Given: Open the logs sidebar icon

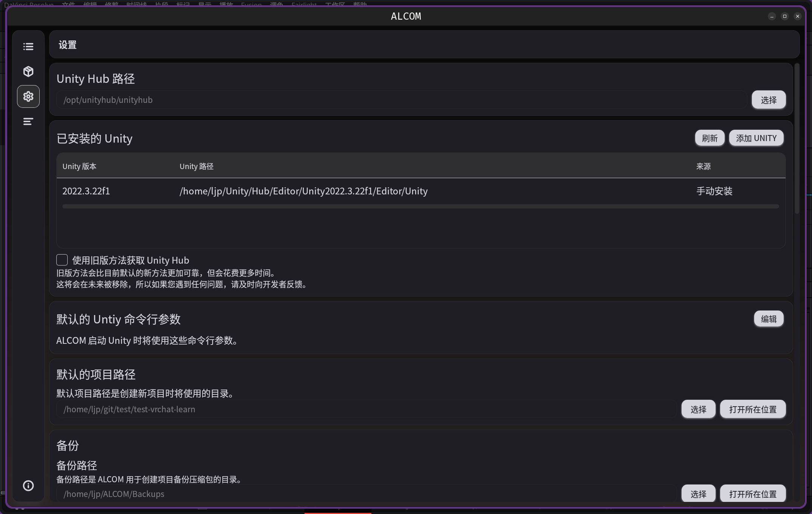Looking at the screenshot, I should click(28, 121).
